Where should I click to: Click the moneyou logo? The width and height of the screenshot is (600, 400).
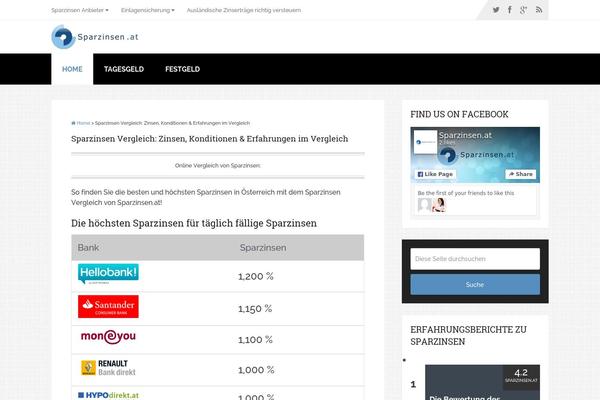coord(108,337)
